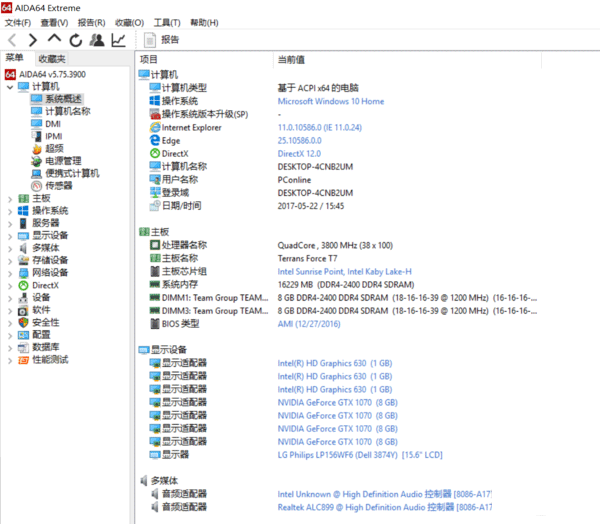Open the 文件(F) menu
Screen dimensions: 600x524
pyautogui.click(x=18, y=23)
